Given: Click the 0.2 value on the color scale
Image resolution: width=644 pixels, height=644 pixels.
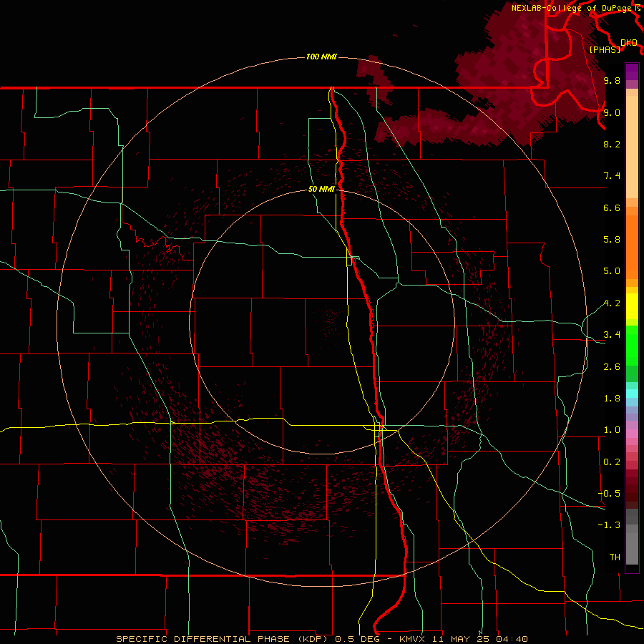Looking at the screenshot, I should 612,462.
